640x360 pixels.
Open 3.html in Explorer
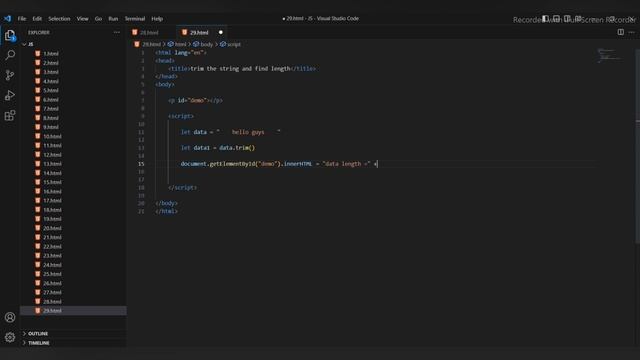pos(51,72)
